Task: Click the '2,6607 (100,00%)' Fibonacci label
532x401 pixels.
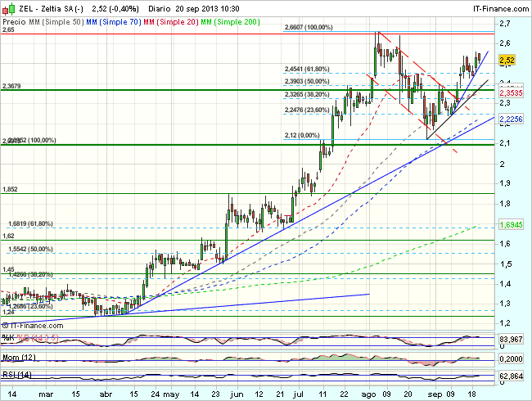Action: click(x=309, y=27)
